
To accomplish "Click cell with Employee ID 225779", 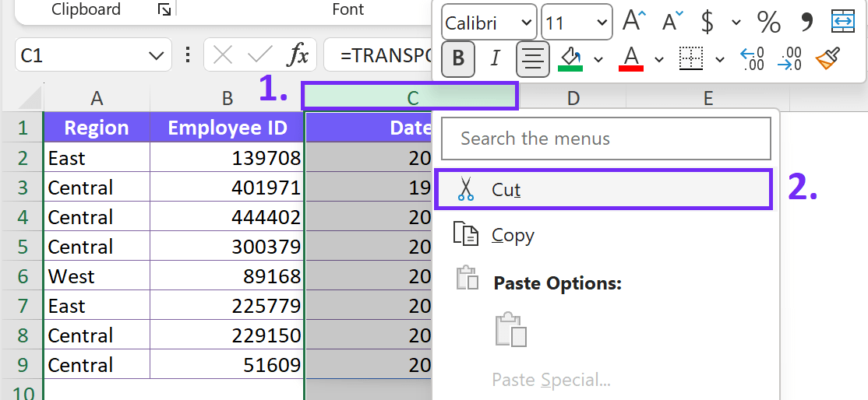I will pos(227,305).
